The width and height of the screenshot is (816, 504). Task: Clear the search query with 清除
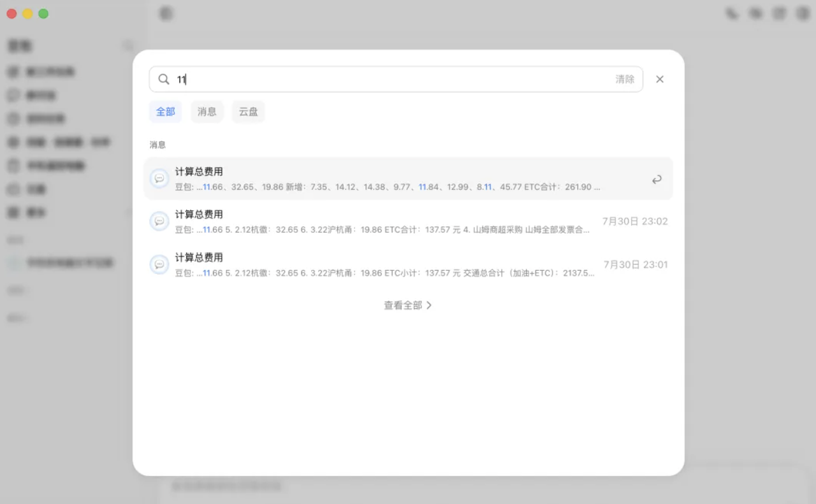pyautogui.click(x=625, y=79)
